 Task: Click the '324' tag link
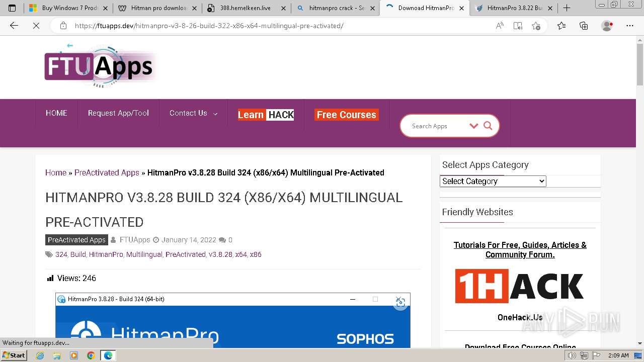click(61, 254)
